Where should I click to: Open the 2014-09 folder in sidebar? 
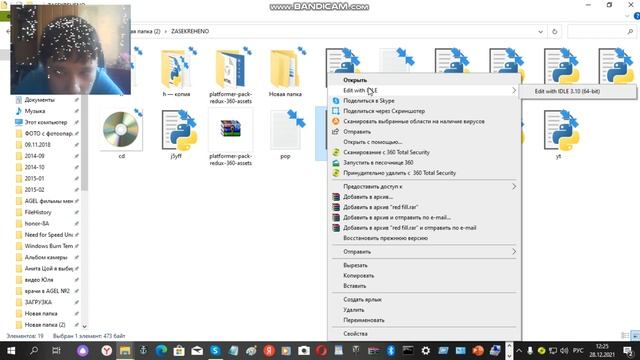34,156
